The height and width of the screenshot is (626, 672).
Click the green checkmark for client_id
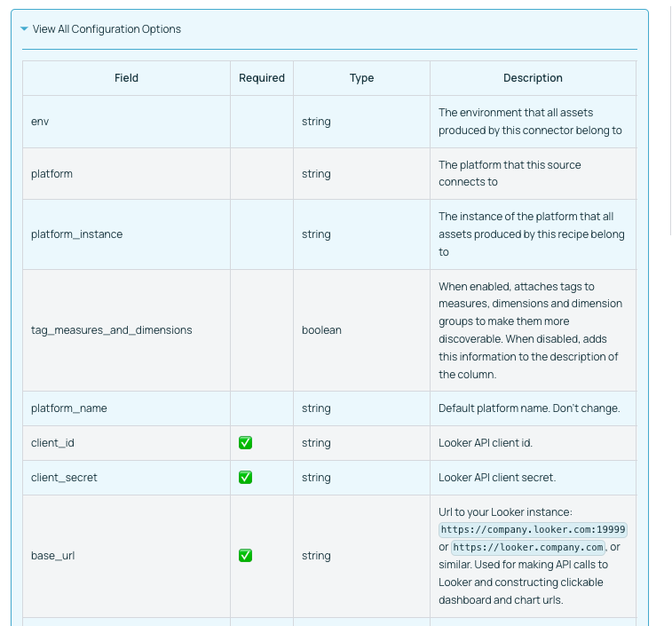[x=246, y=443]
